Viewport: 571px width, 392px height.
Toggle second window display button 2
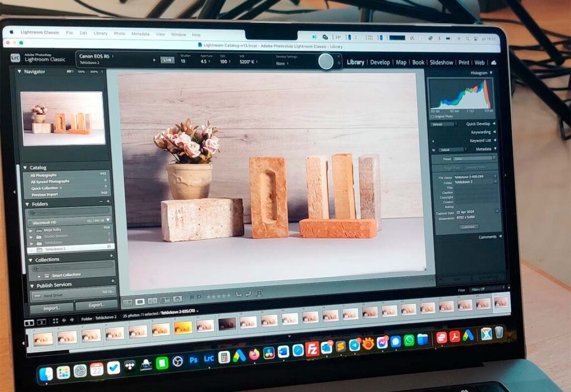41,322
